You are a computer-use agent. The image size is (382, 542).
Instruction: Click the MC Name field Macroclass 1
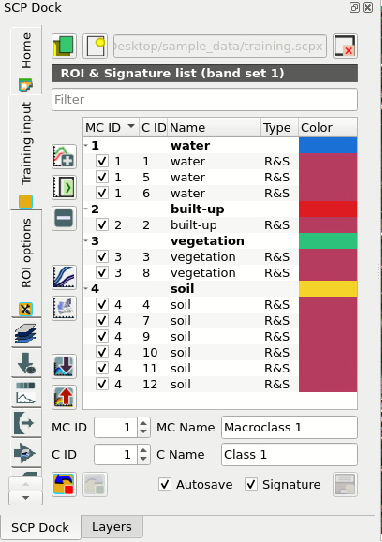pos(289,427)
